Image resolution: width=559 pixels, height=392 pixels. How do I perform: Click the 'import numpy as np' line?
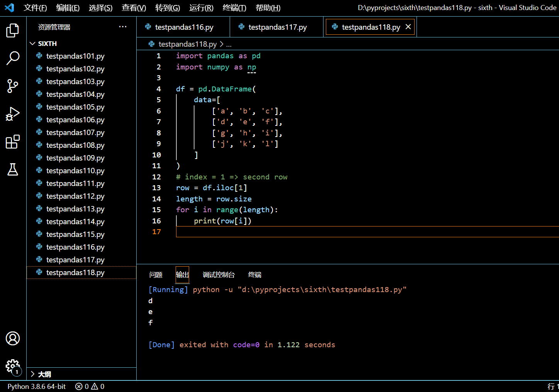click(x=216, y=67)
